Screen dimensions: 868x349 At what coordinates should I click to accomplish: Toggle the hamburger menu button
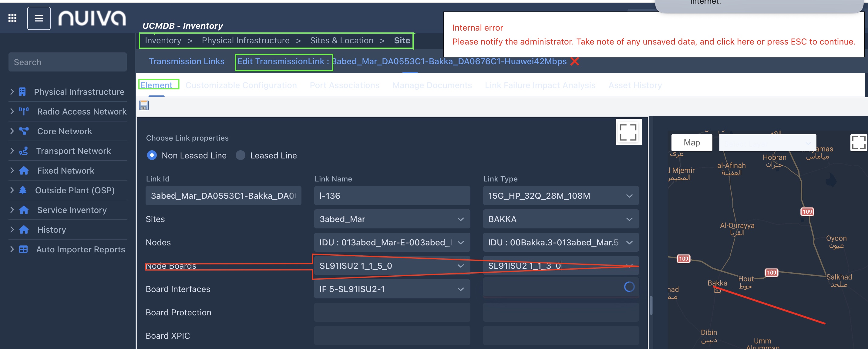[39, 18]
